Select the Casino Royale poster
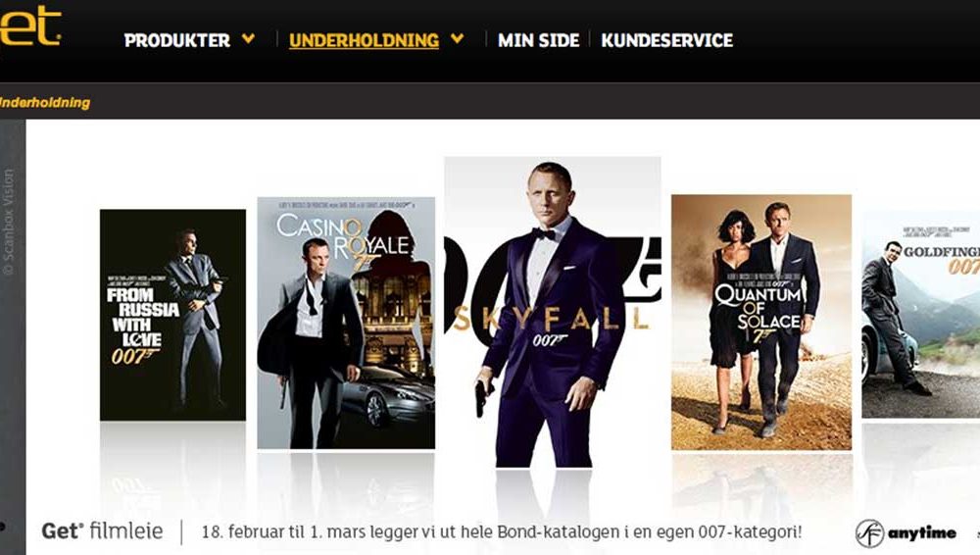The width and height of the screenshot is (980, 555). click(x=346, y=323)
